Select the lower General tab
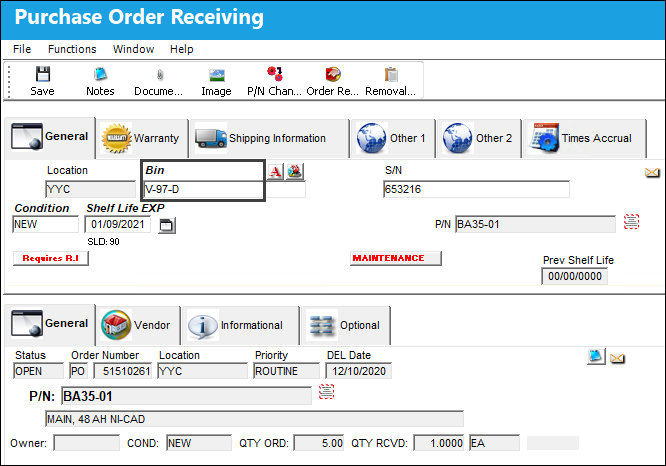This screenshot has width=666, height=466. (x=50, y=324)
